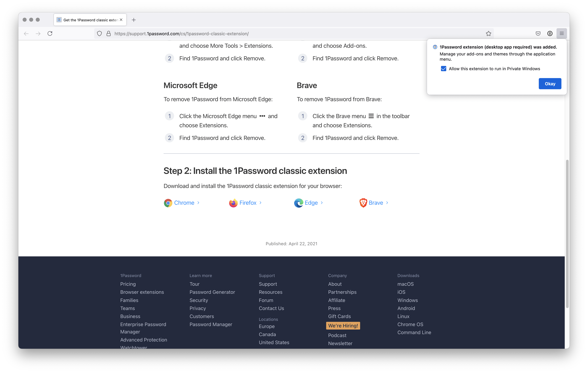
Task: Open Families footer link
Action: [129, 300]
